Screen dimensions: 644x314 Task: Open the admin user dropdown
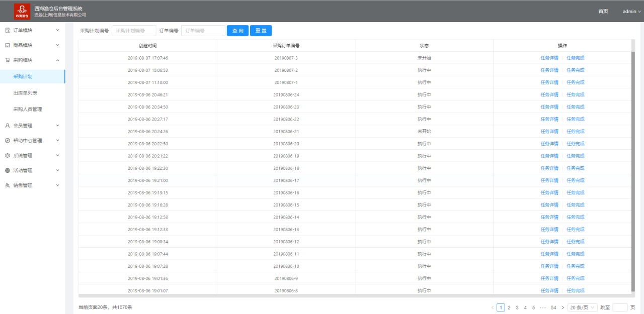tap(631, 12)
